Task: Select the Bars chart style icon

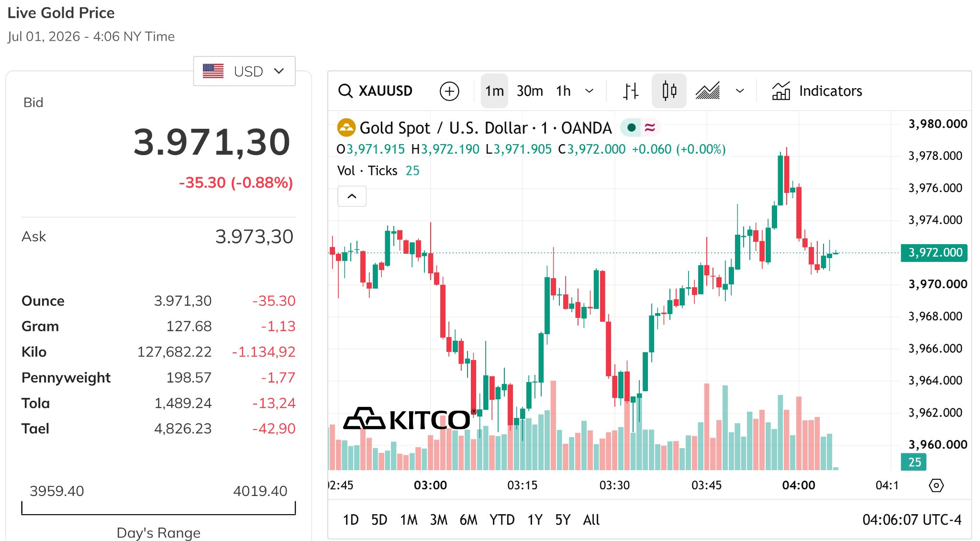Action: coord(631,91)
